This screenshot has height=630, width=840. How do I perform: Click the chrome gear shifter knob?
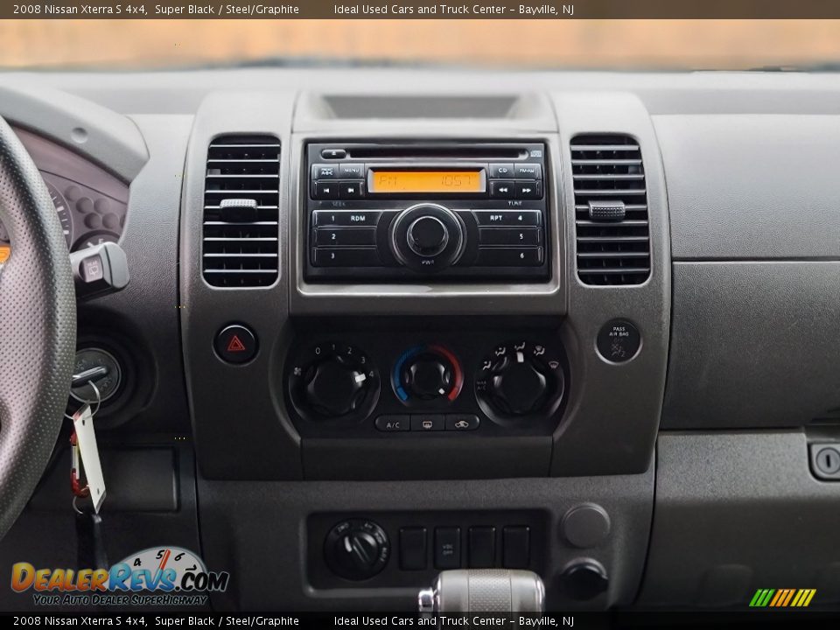482,592
